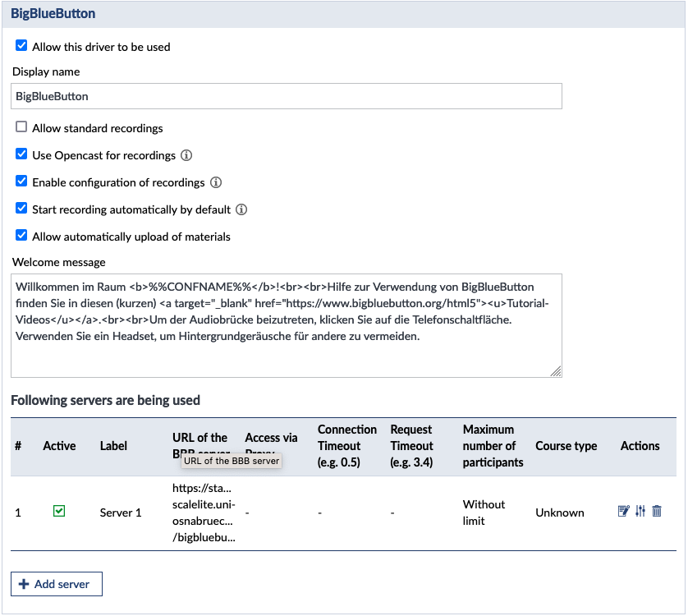Click info icon beside Enable configuration of recordings

(x=216, y=182)
